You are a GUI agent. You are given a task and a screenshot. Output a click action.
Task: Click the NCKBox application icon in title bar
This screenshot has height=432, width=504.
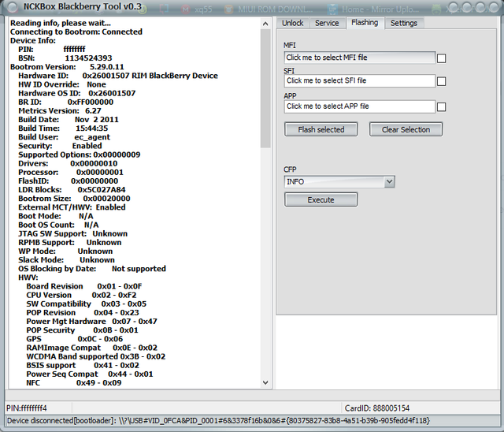13,7
